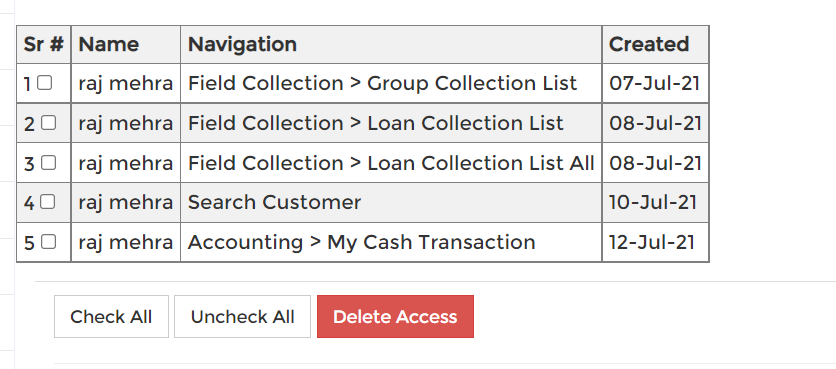The height and width of the screenshot is (369, 836).
Task: Select Field Collection > Loan Collection List cell
Action: pyautogui.click(x=391, y=123)
